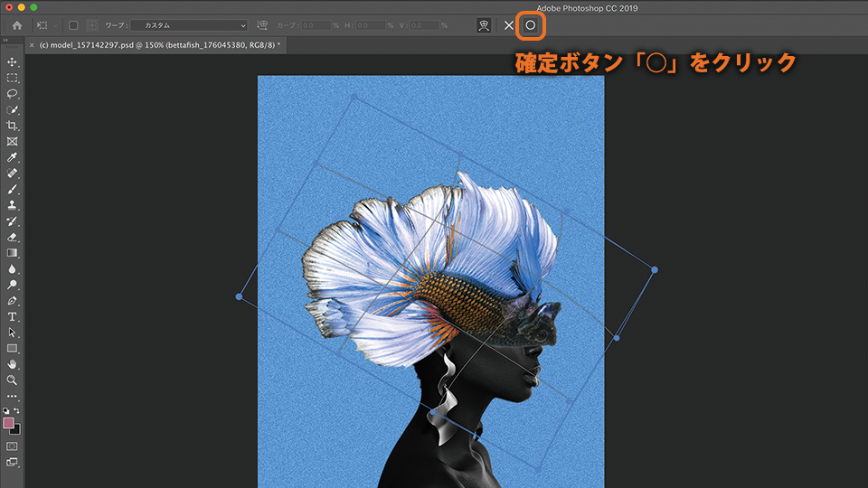Select the Path Selection tool
The height and width of the screenshot is (488, 868).
coord(12,333)
